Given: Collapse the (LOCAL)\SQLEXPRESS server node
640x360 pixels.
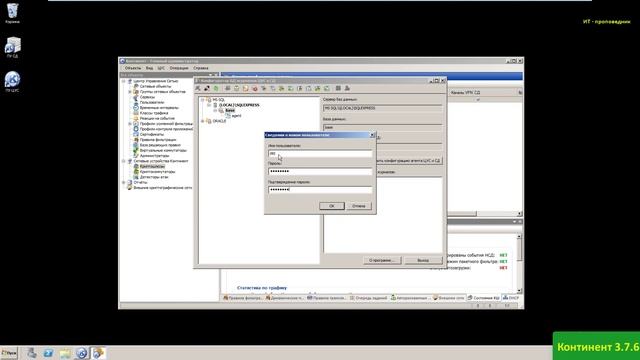Looking at the screenshot, I should (209, 105).
